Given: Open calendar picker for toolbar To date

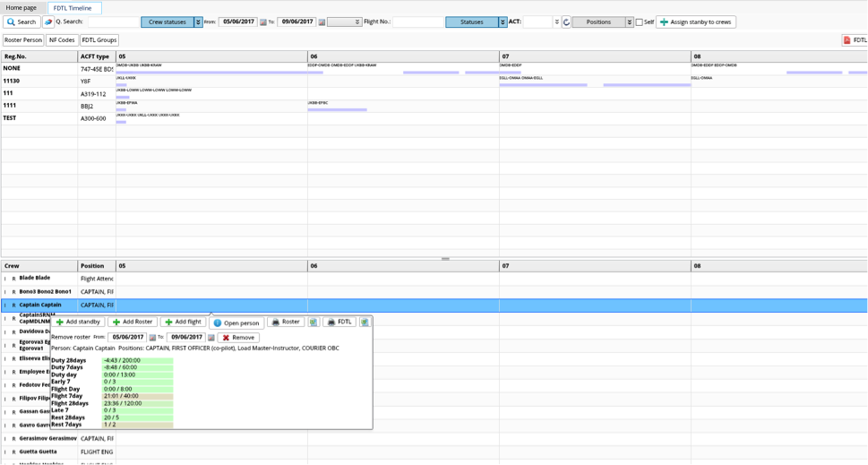Looking at the screenshot, I should (x=322, y=22).
